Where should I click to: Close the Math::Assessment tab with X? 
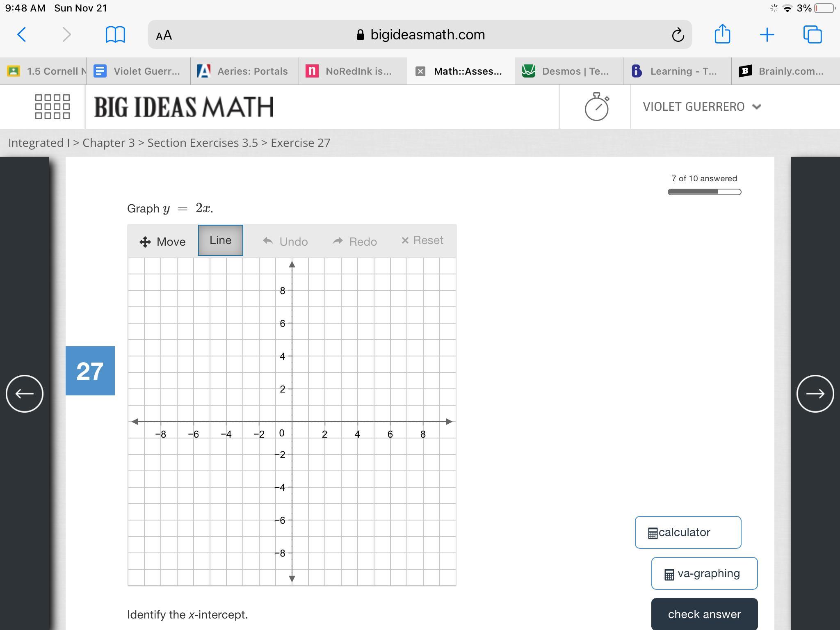click(x=420, y=71)
